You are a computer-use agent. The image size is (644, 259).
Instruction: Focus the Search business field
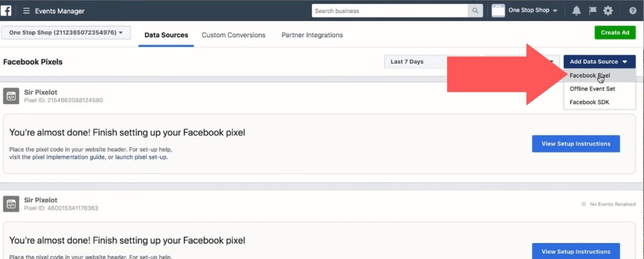389,11
